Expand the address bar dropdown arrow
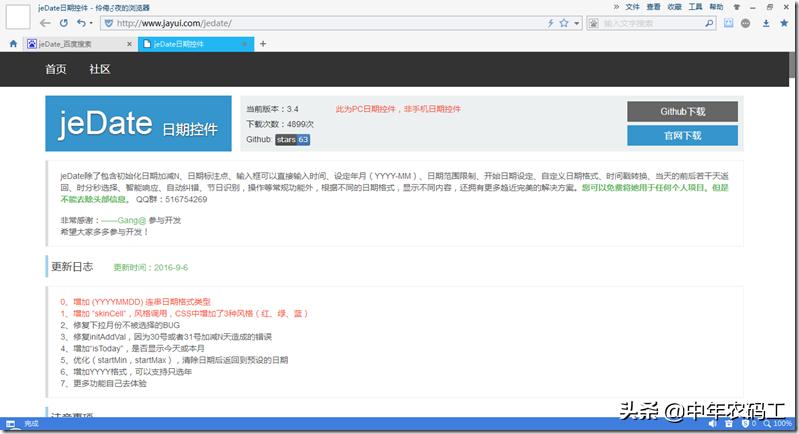Image resolution: width=799 pixels, height=434 pixels. pyautogui.click(x=577, y=23)
